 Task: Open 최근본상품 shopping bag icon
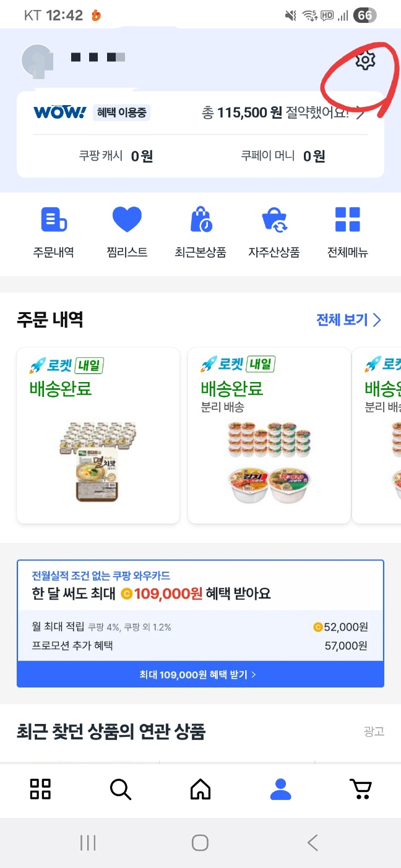pyautogui.click(x=200, y=220)
